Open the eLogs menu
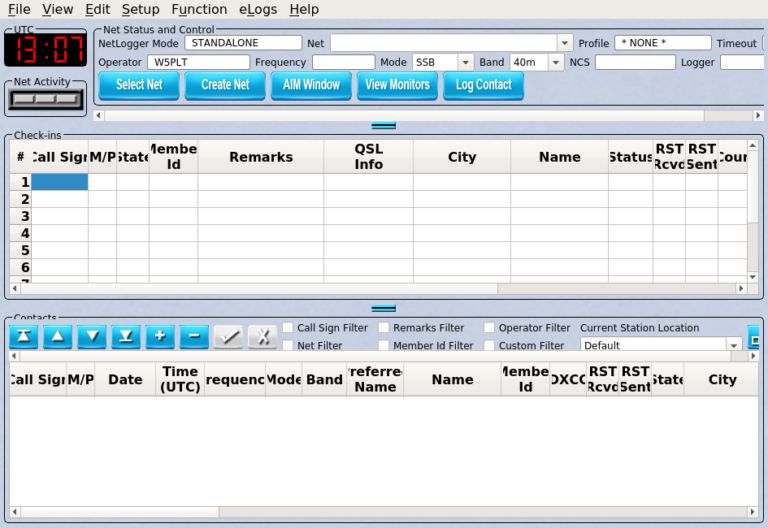Image resolution: width=768 pixels, height=528 pixels. coord(258,9)
